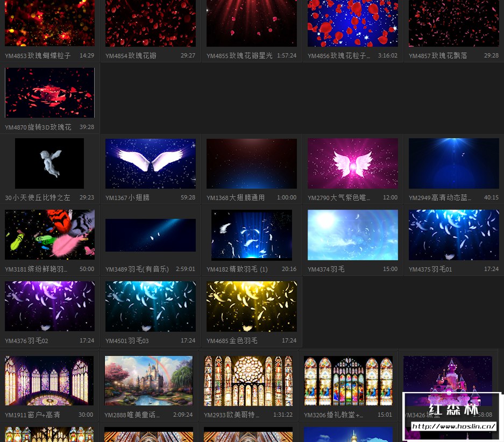The width and height of the screenshot is (504, 442).
Task: Click the 12:00 duration of YM2790
Action: pyautogui.click(x=390, y=197)
